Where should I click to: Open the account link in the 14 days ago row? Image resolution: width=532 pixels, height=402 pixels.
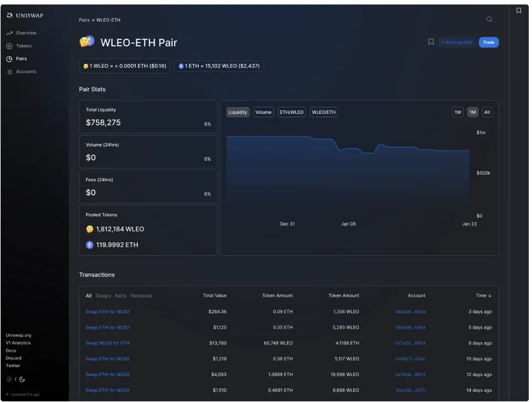[411, 390]
